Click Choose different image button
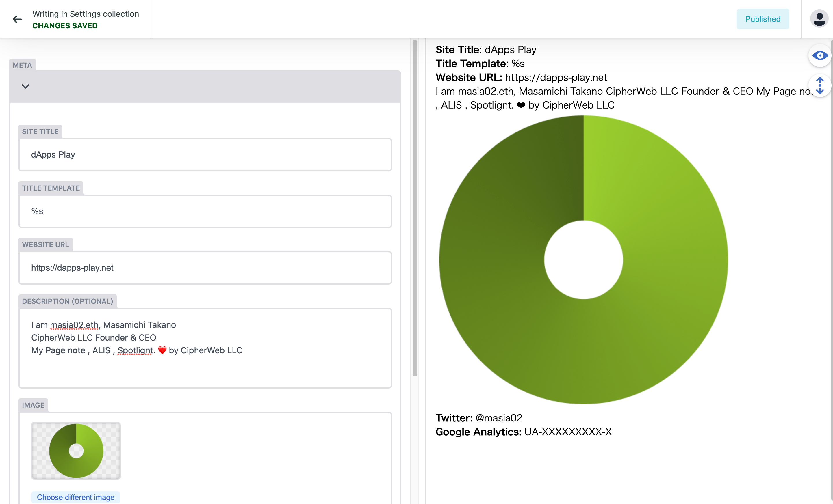 [75, 497]
